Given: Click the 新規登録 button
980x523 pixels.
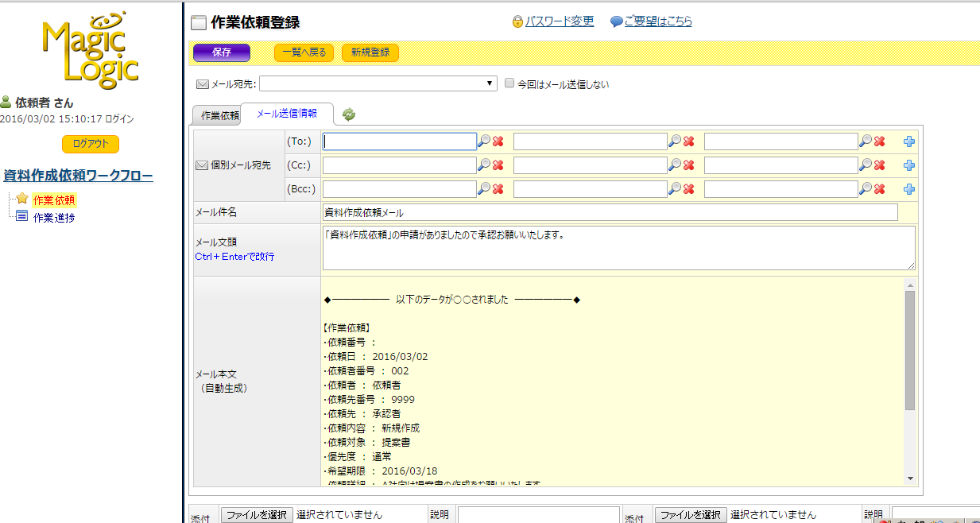Looking at the screenshot, I should click(370, 52).
